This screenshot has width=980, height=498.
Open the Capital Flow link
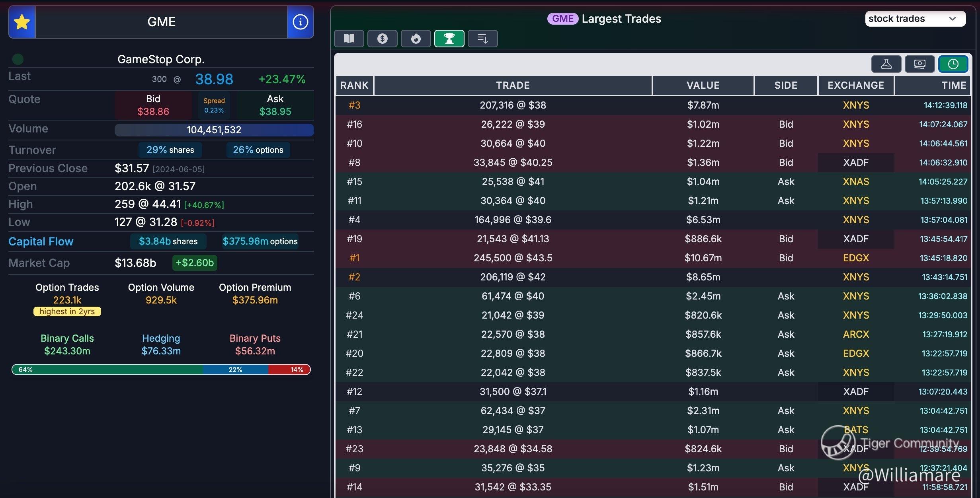[41, 241]
